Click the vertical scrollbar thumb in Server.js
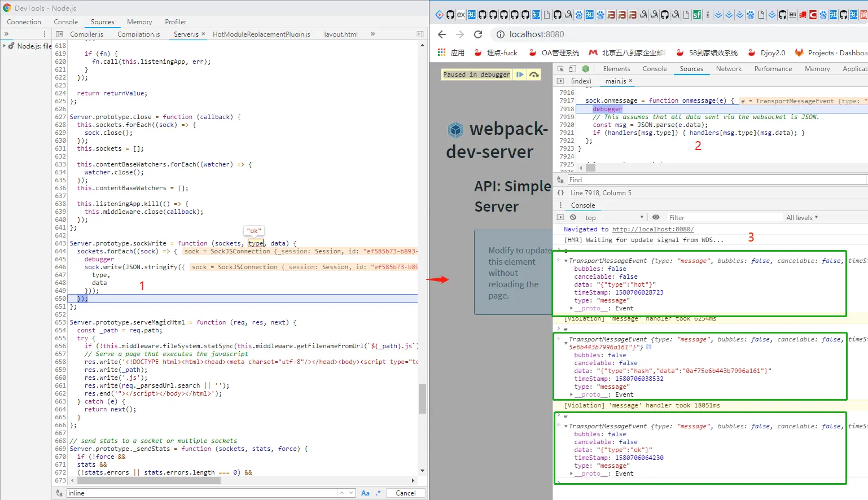The width and height of the screenshot is (868, 500). point(422,398)
